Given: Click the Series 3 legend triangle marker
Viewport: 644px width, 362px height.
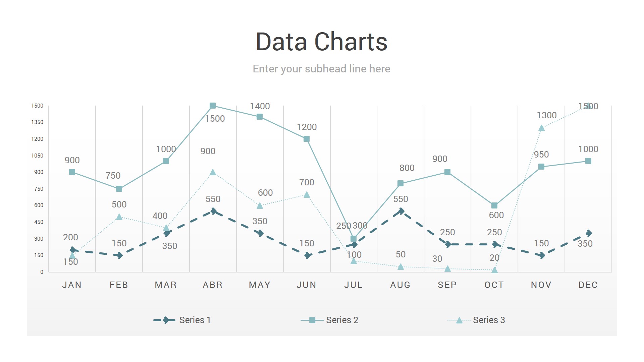Looking at the screenshot, I should 459,320.
